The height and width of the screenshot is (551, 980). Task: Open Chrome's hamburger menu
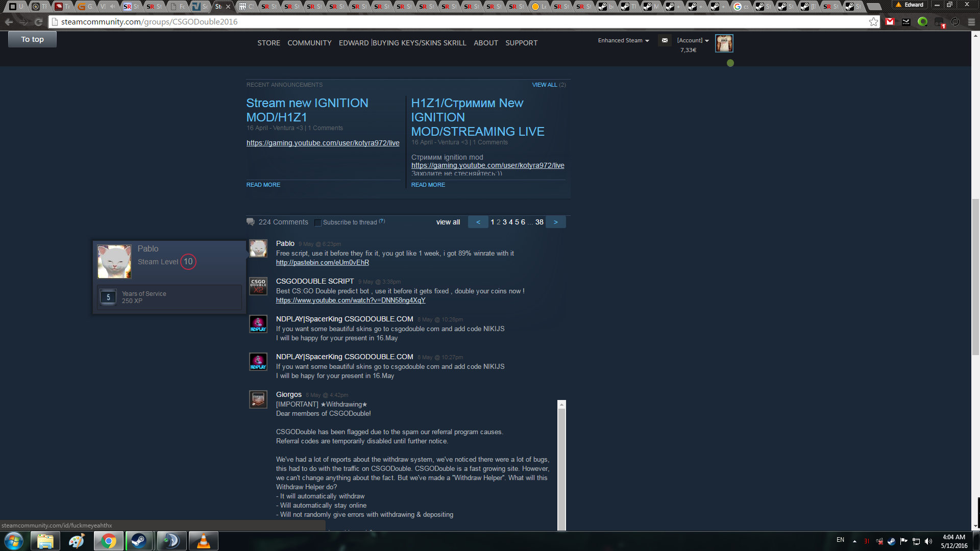pos(971,22)
